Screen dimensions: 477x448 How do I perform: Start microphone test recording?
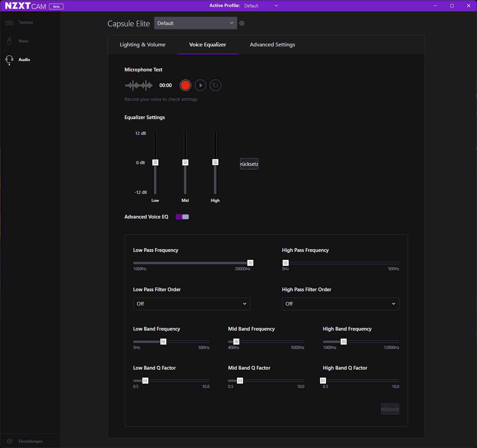tap(185, 85)
